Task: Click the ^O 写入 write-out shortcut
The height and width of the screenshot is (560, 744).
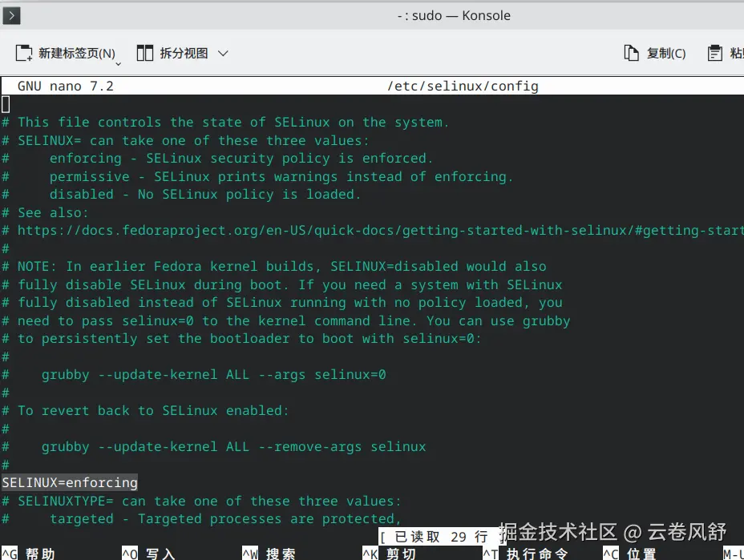Action: [149, 554]
